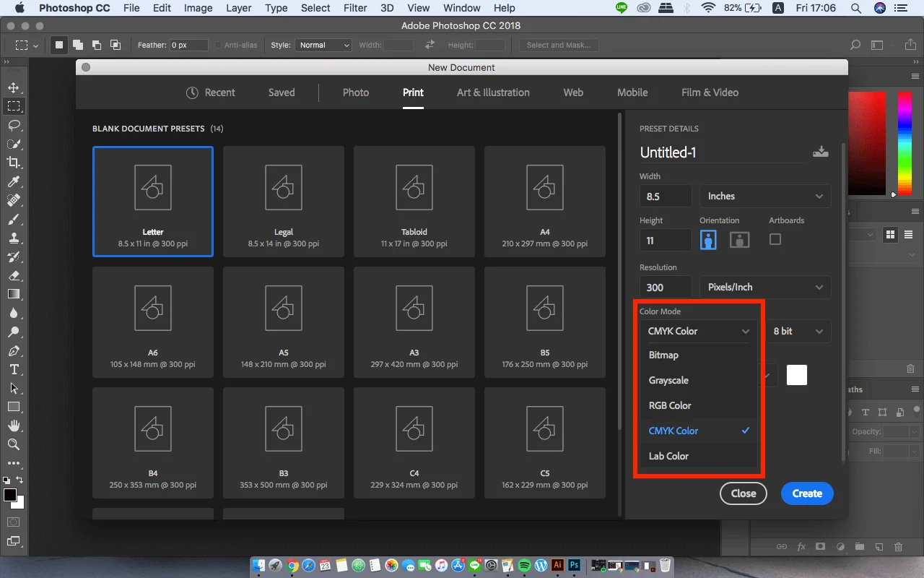Select the Quick Selection tool

click(13, 144)
